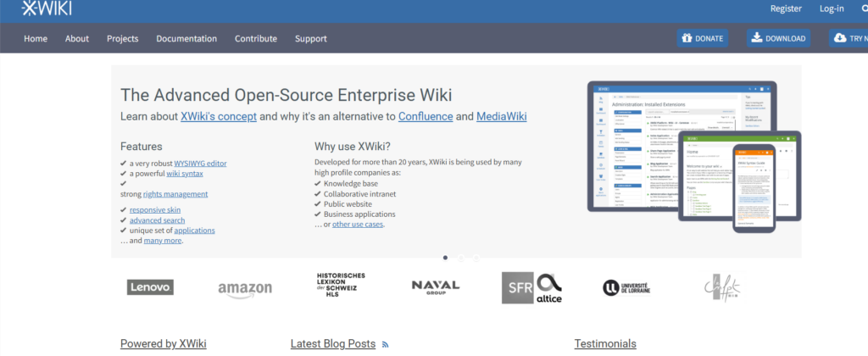
Task: Open the Projects menu
Action: 123,38
